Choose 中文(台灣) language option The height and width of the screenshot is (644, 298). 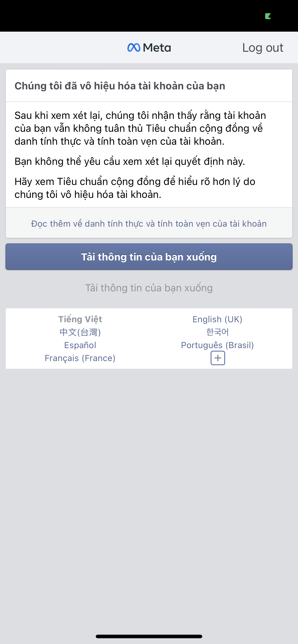[x=80, y=332]
